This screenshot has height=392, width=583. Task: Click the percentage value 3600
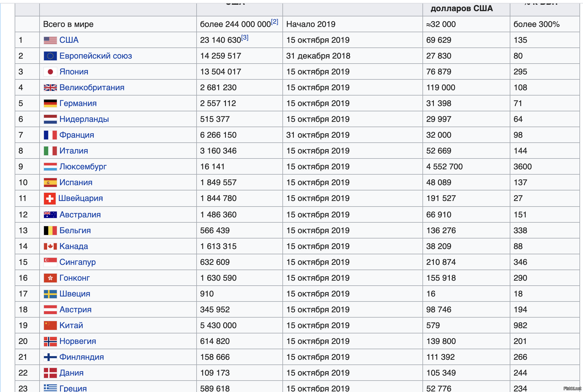point(522,167)
